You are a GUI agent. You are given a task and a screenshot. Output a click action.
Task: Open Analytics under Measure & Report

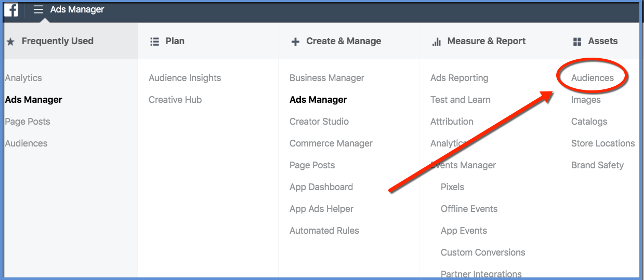449,143
